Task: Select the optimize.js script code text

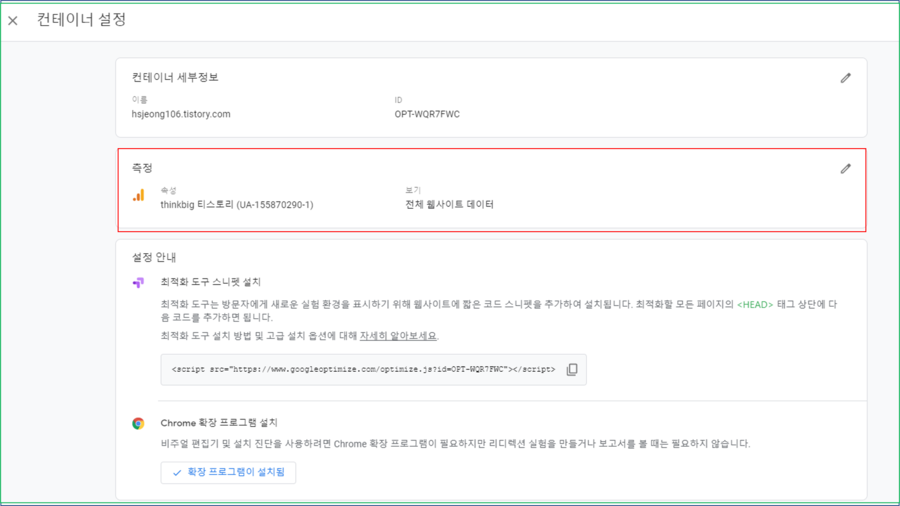Action: coord(363,369)
